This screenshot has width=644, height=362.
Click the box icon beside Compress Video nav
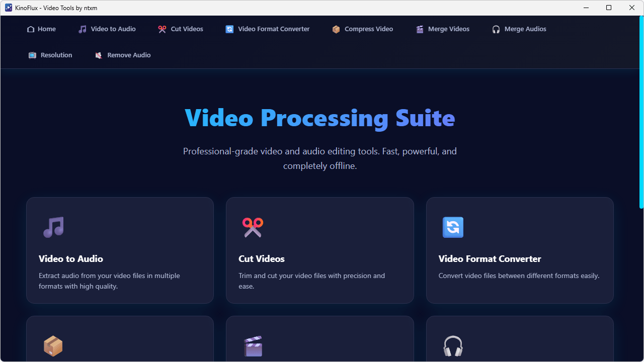click(336, 29)
